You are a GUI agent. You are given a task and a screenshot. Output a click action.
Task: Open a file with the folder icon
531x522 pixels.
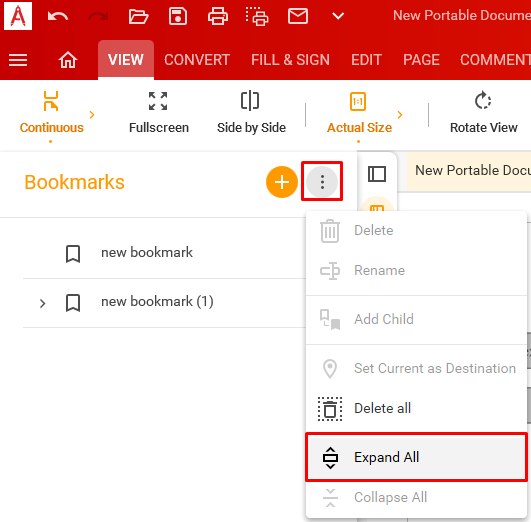pos(138,16)
